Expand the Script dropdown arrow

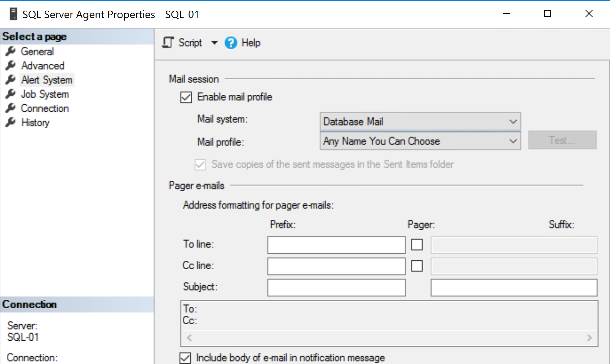214,43
